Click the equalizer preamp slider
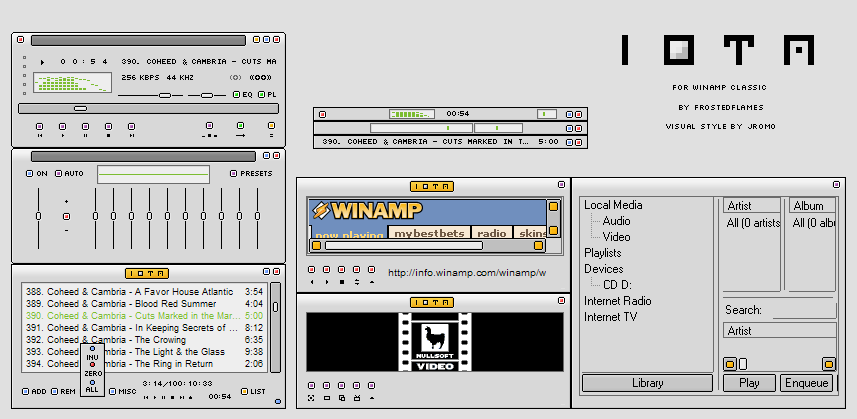The image size is (857, 419). (x=38, y=217)
